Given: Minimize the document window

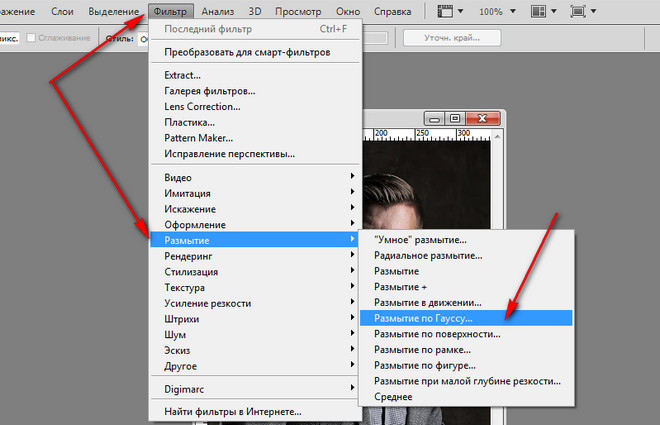Looking at the screenshot, I should pos(434,119).
